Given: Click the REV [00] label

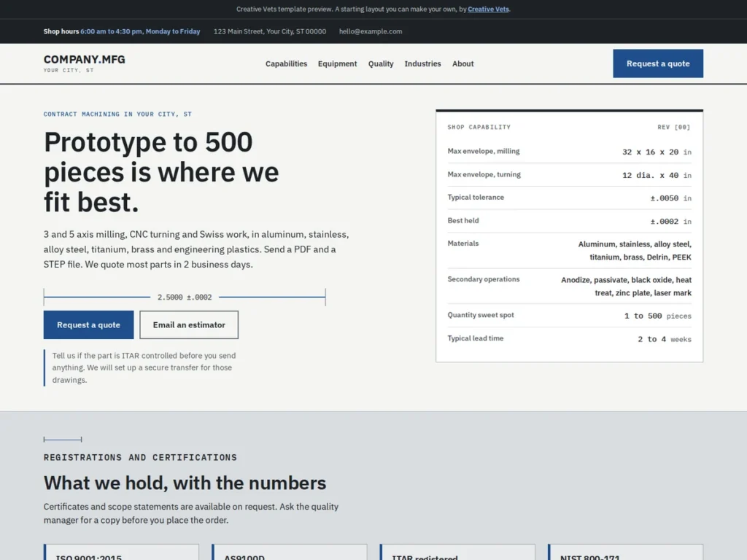Looking at the screenshot, I should (673, 127).
